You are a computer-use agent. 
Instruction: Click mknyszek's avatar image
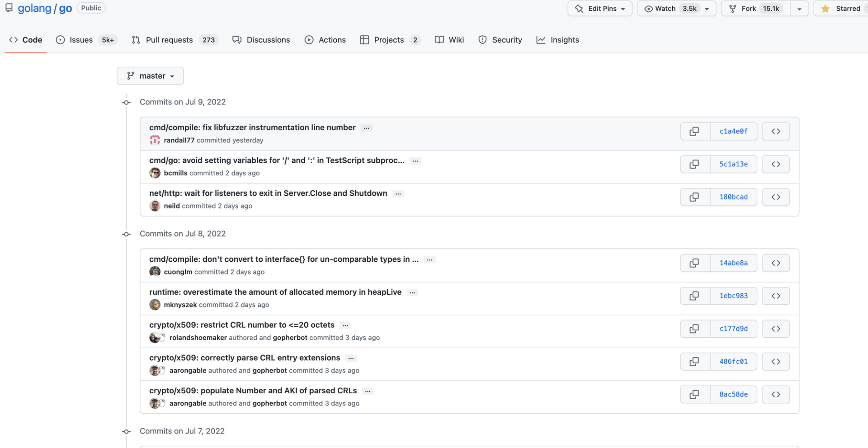pyautogui.click(x=155, y=305)
